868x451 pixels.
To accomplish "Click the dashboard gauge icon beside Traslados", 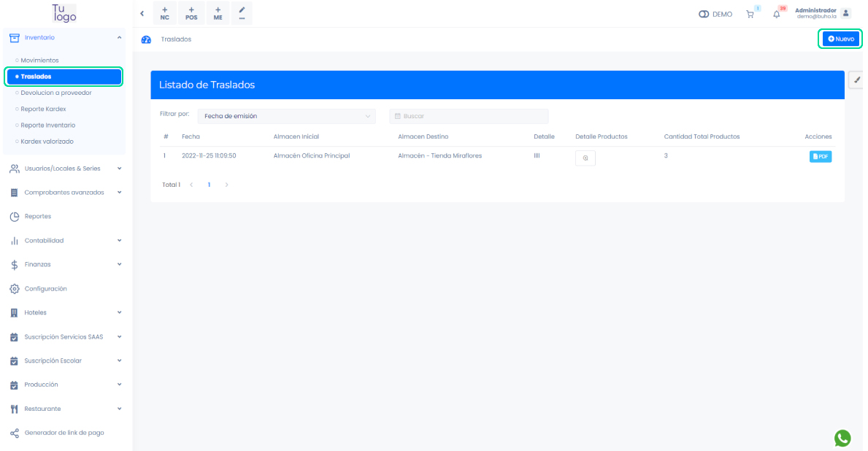I will (x=146, y=39).
